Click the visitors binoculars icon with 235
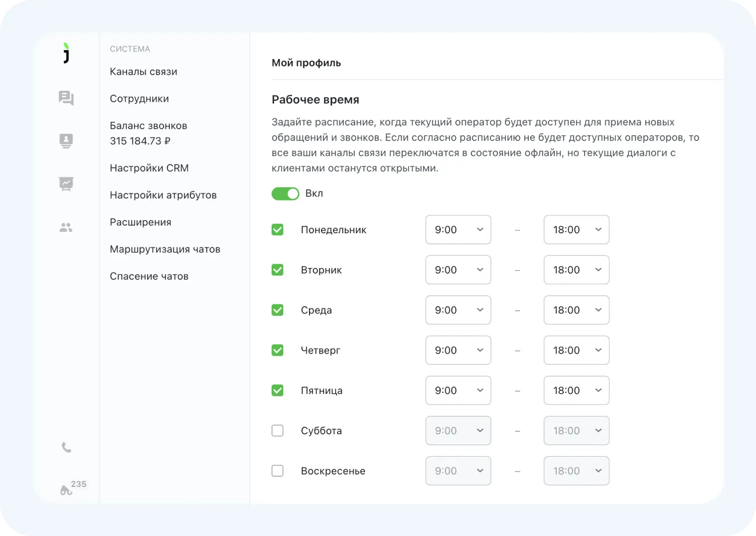Image resolution: width=756 pixels, height=536 pixels. pyautogui.click(x=67, y=490)
